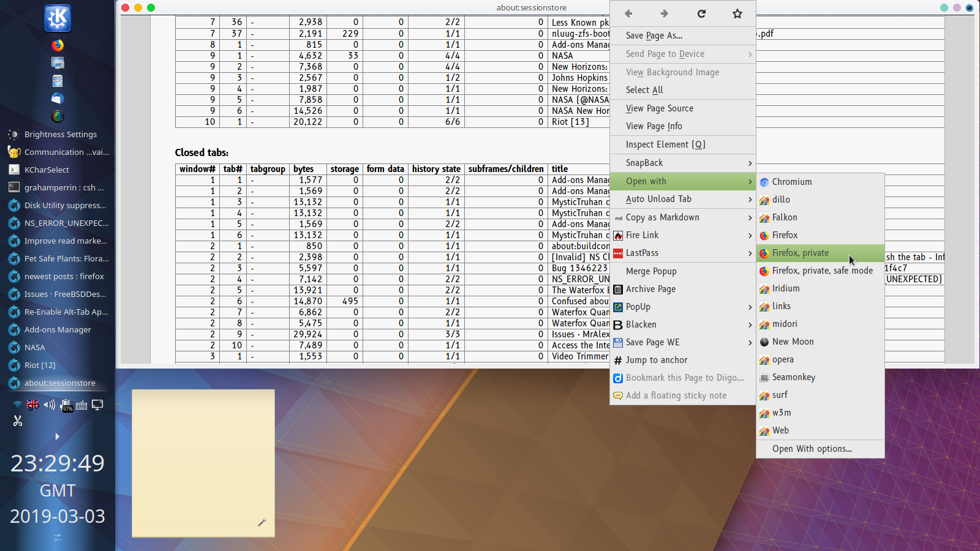Expand the Auto Unload Tab submenu
980x551 pixels.
point(682,199)
